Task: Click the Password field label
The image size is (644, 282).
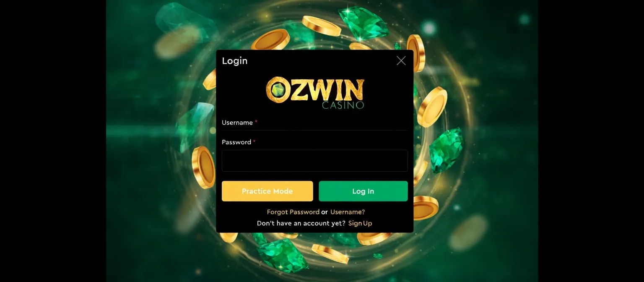Action: pyautogui.click(x=236, y=142)
